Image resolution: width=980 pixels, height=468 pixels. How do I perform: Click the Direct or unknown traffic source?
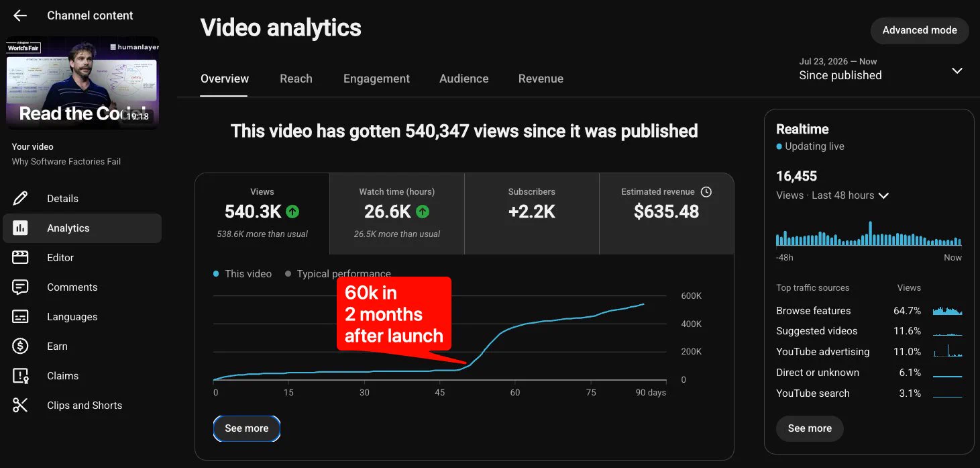[869, 372]
